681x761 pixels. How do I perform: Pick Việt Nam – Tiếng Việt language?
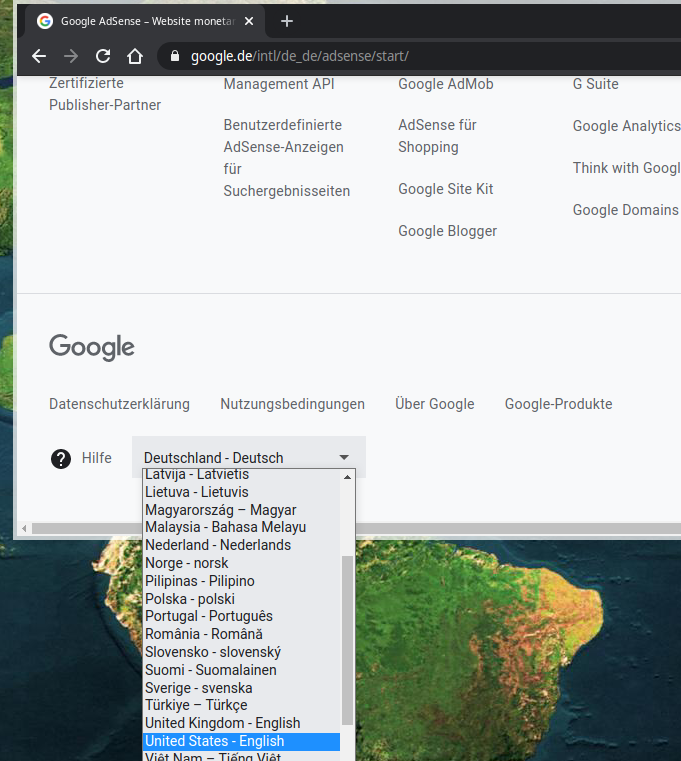[242, 756]
